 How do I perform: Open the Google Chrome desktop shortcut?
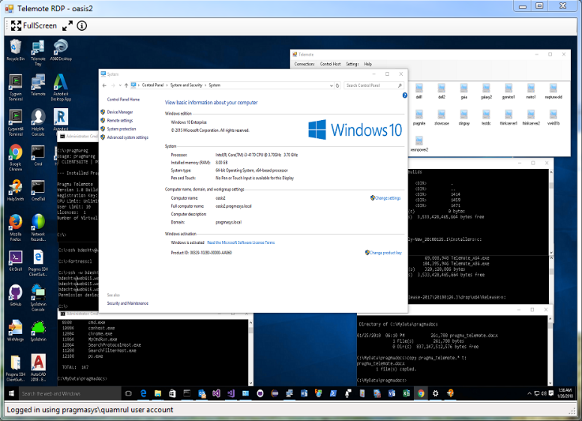[x=16, y=158]
